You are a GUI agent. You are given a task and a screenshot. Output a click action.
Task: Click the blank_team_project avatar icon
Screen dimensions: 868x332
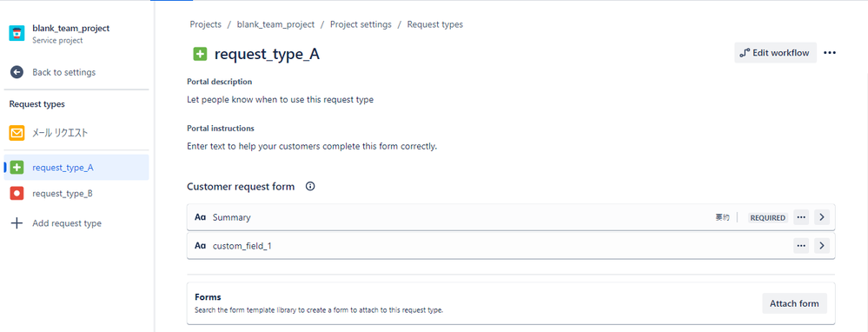17,33
